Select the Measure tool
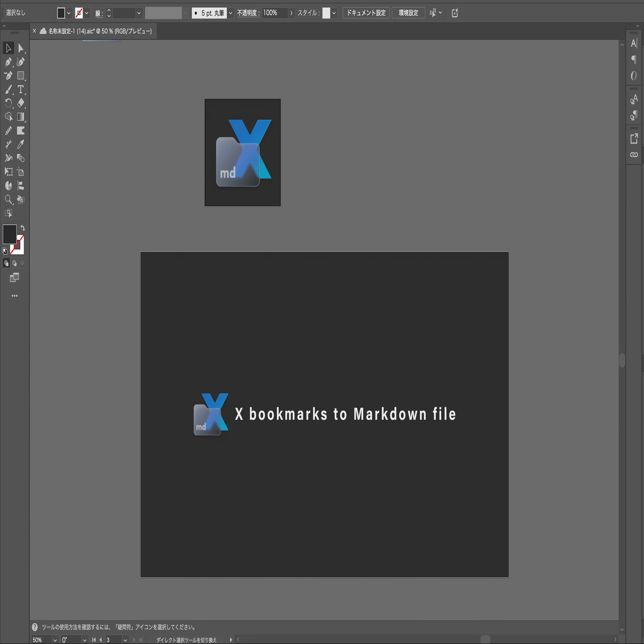This screenshot has height=644, width=644. click(8, 144)
